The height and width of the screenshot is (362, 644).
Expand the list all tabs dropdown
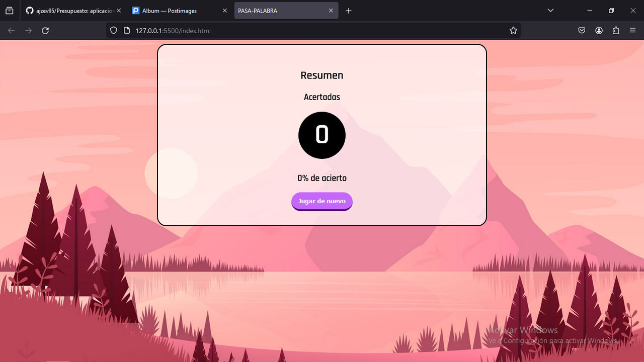pos(550,11)
